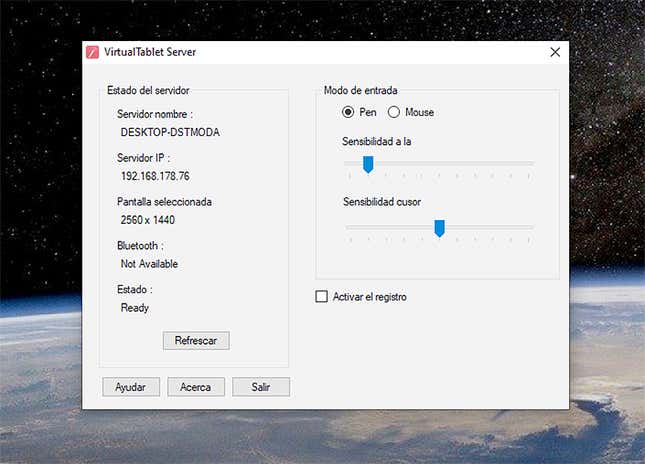Screen dimensions: 645x464
Task: Click the Estado del servidor group label
Action: point(148,90)
